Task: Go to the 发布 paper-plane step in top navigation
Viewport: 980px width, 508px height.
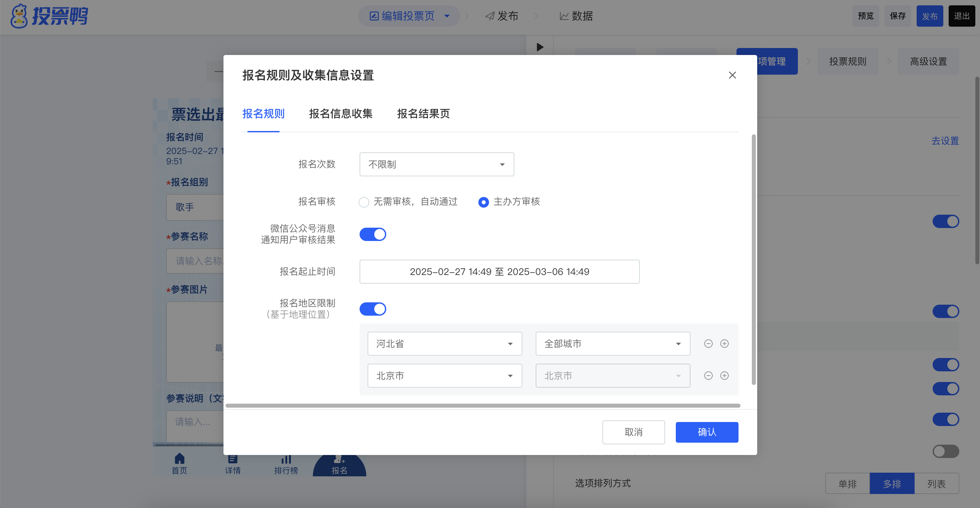Action: click(x=501, y=16)
